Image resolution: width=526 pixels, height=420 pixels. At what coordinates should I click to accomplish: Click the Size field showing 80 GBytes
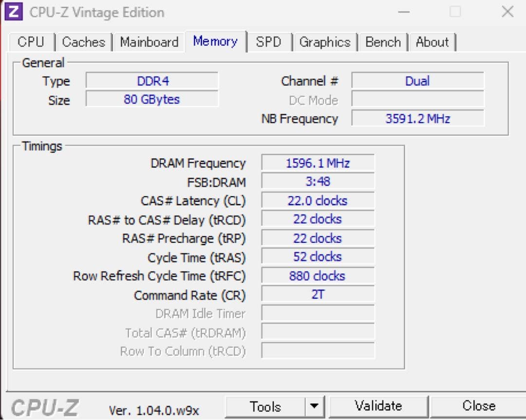[152, 100]
